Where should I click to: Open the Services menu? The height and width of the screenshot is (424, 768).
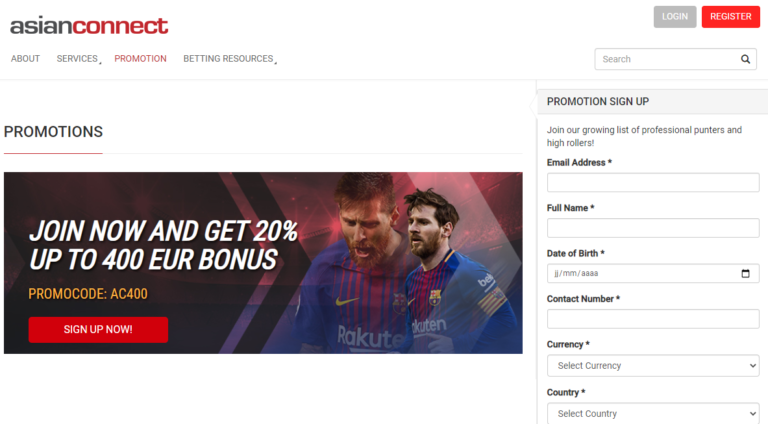pyautogui.click(x=78, y=59)
